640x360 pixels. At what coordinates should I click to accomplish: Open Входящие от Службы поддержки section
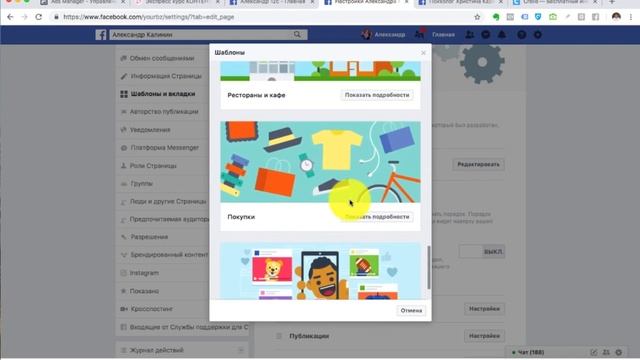184,327
